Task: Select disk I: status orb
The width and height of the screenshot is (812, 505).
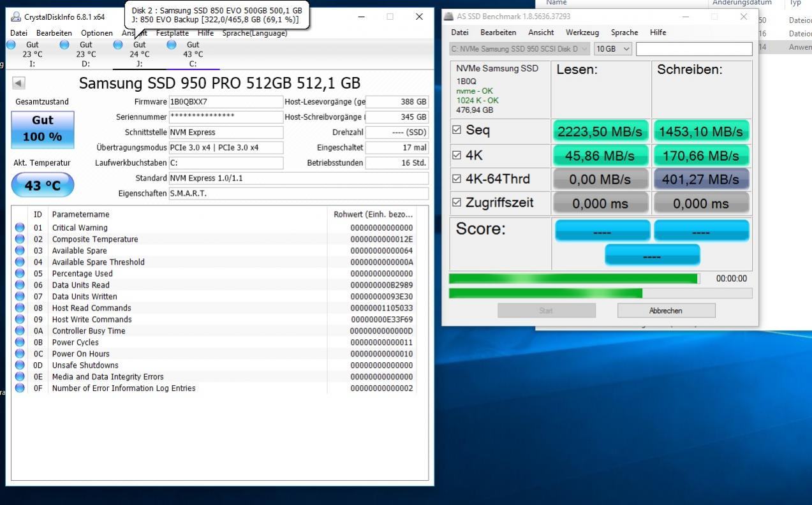Action: point(11,45)
